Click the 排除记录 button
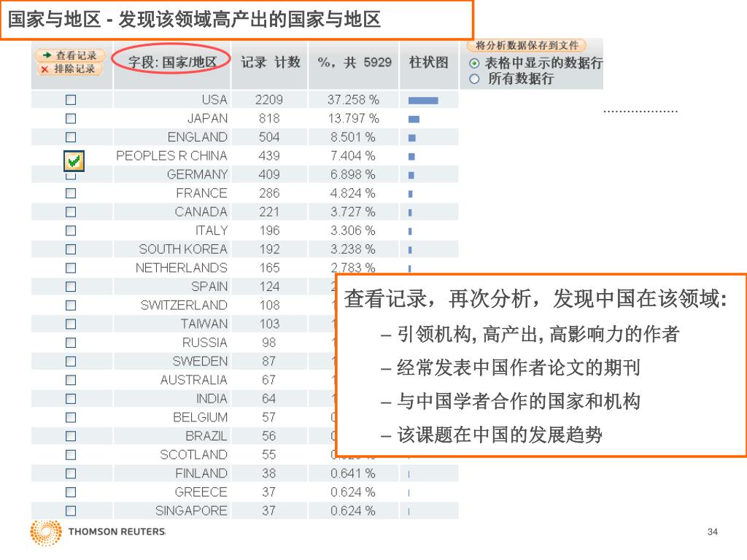 69,69
